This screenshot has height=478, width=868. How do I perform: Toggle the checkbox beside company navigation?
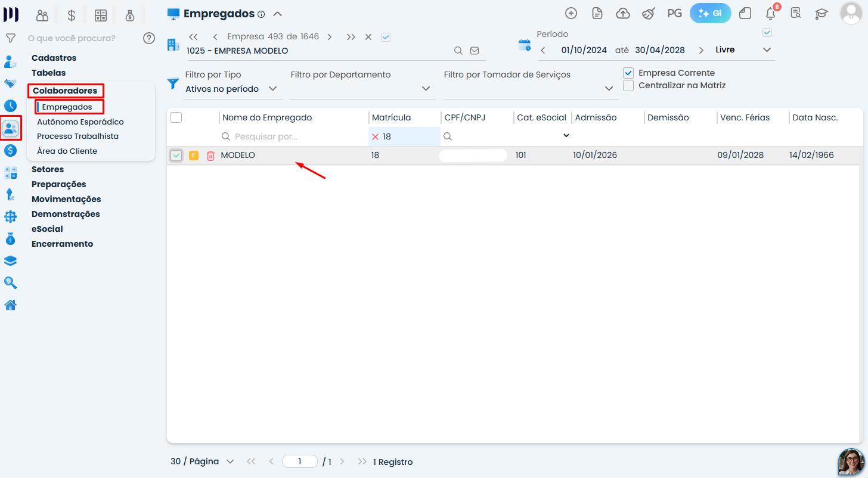tap(385, 36)
